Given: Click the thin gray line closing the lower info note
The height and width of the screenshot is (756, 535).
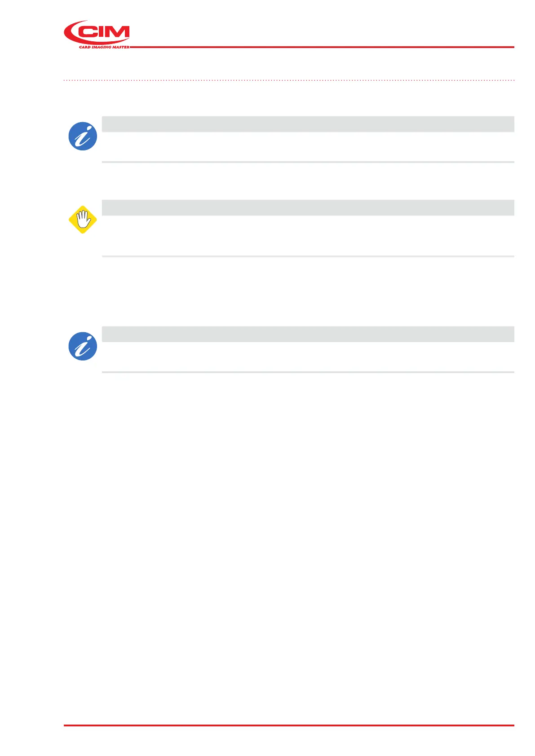Looking at the screenshot, I should [308, 372].
